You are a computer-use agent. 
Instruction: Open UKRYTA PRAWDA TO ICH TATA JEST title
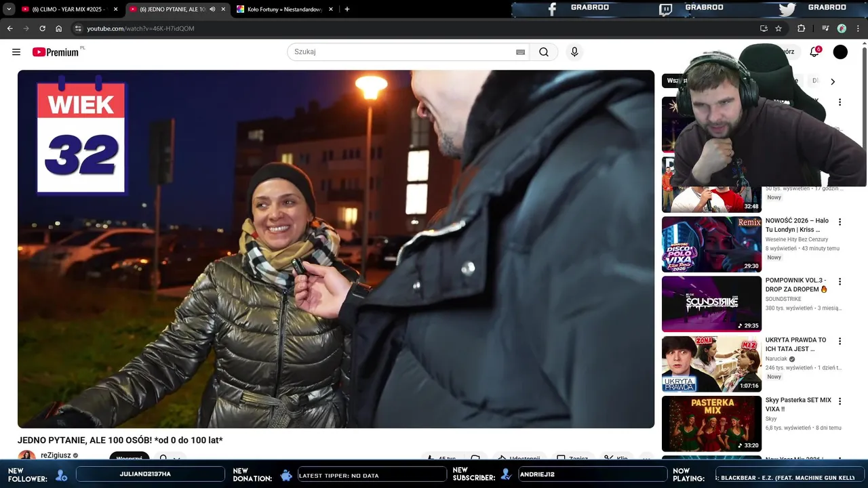pyautogui.click(x=796, y=344)
